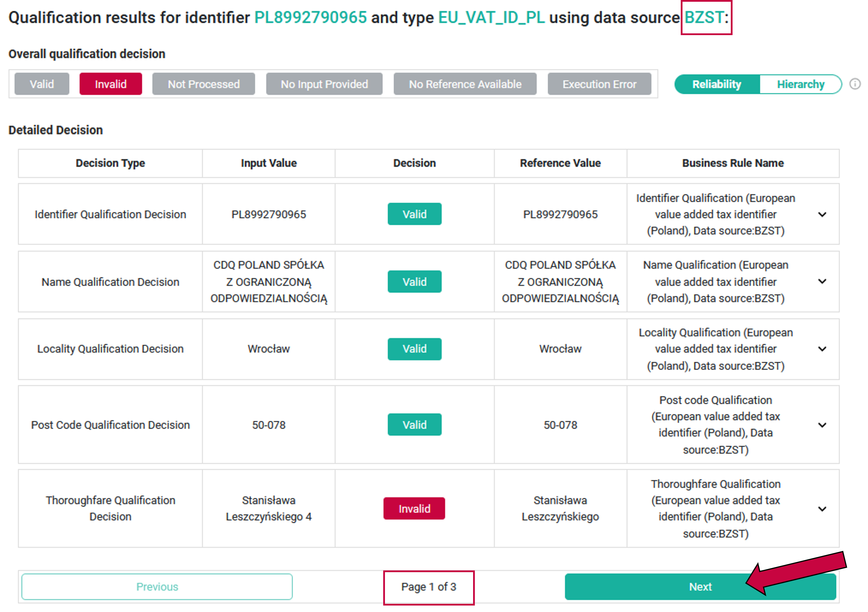The image size is (868, 612).
Task: Select the Valid overall decision badge
Action: tap(42, 84)
